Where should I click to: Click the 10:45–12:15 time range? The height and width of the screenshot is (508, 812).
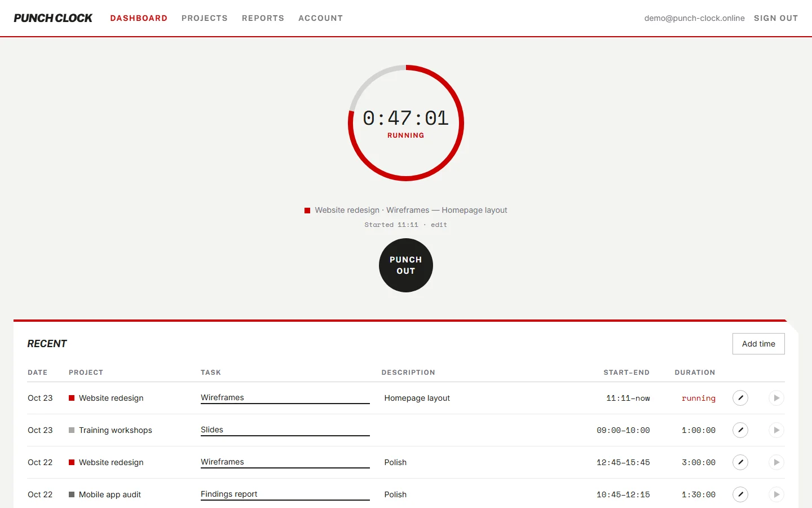623,494
